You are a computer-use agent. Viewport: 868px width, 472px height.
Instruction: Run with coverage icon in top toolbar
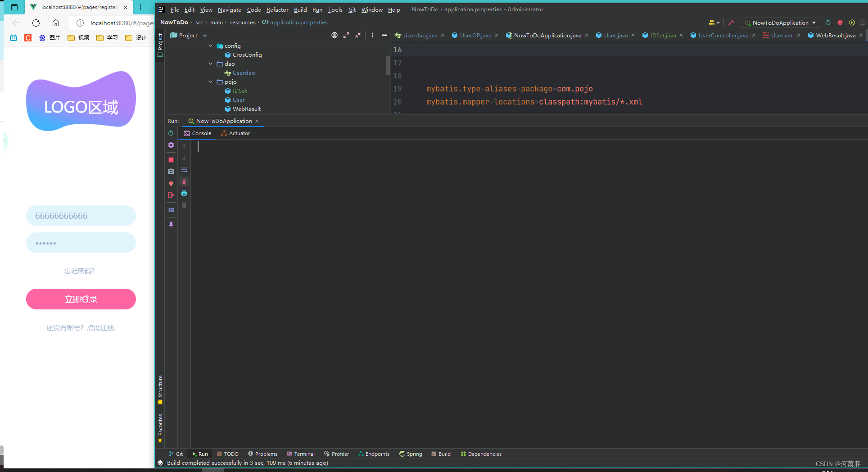[x=851, y=23]
